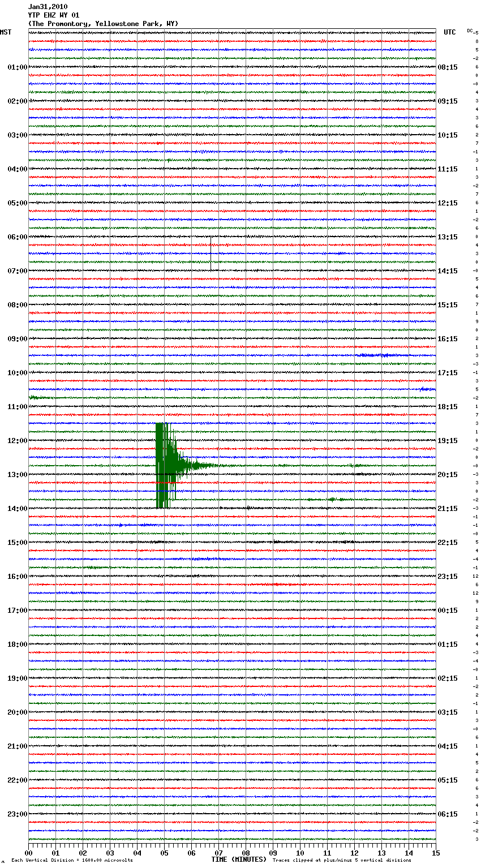Click the "08:15" UTC time label
This screenshot has height=868, width=481.
448,67
